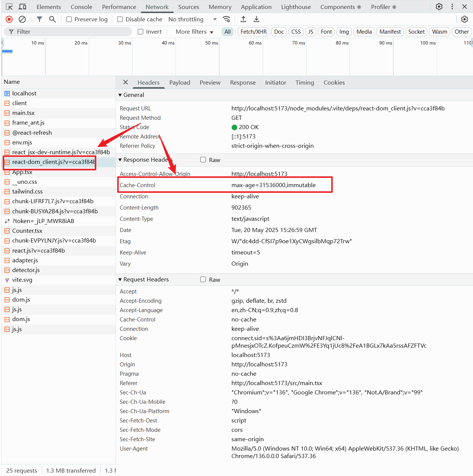Filter by Wasm requests
The height and width of the screenshot is (476, 473).
440,32
